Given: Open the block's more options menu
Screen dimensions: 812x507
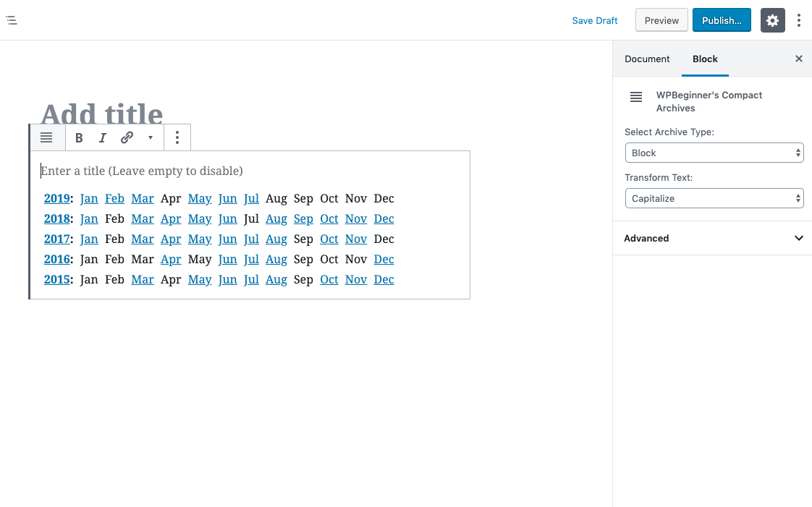Looking at the screenshot, I should coord(177,137).
